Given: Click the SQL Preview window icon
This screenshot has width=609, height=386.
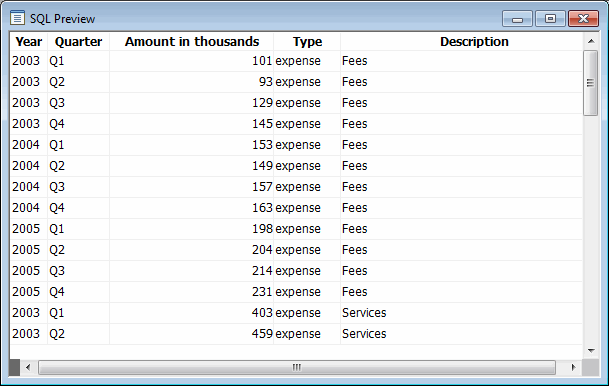Looking at the screenshot, I should (17, 18).
